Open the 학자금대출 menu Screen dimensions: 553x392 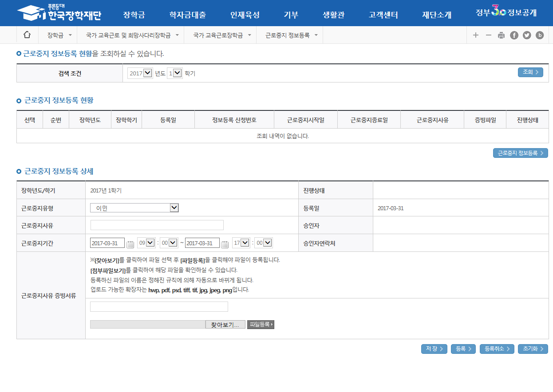tap(187, 15)
